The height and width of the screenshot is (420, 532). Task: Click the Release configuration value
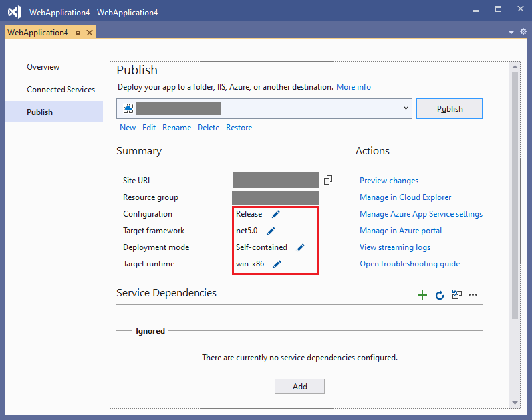tap(249, 214)
